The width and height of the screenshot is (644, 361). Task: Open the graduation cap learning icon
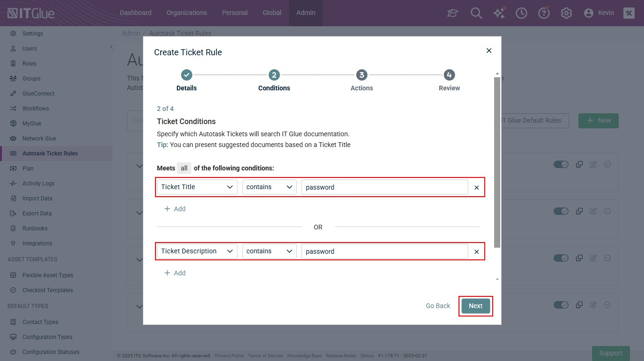point(452,13)
